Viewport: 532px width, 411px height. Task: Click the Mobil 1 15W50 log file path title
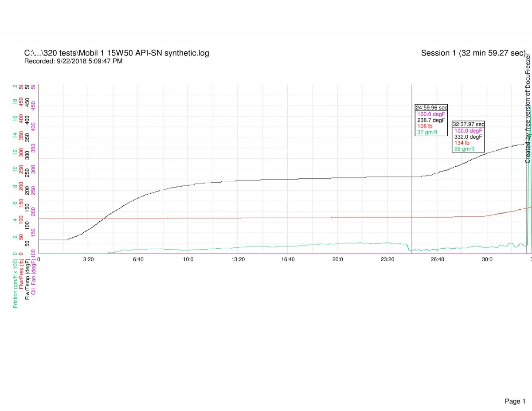117,53
